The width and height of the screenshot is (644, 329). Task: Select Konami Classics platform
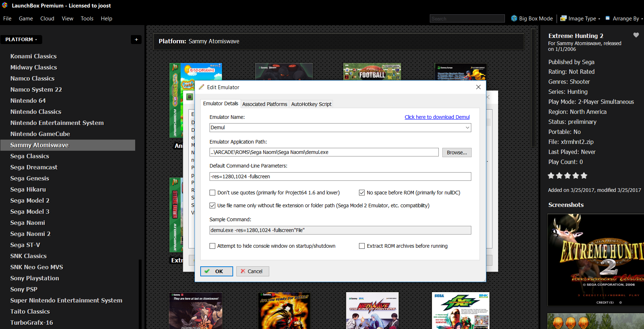click(33, 56)
